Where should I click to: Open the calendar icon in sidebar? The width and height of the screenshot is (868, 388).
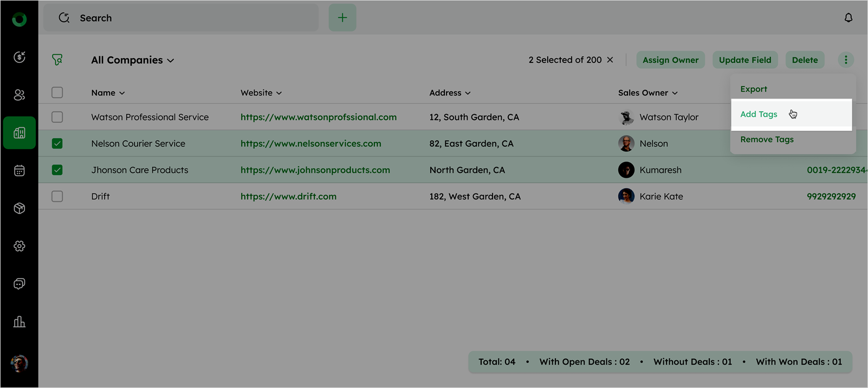tap(20, 171)
